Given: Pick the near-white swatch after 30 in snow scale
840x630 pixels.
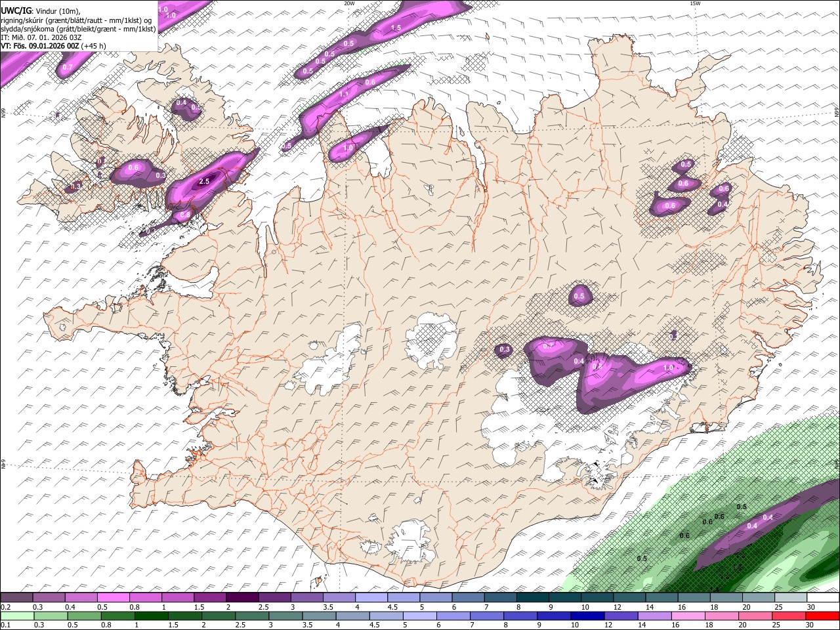Looking at the screenshot, I should (823, 598).
